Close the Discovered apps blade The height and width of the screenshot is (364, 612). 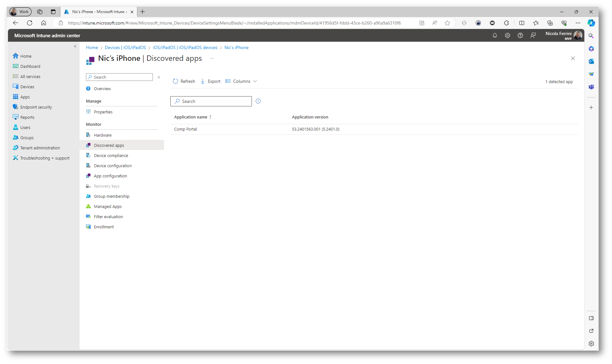(573, 58)
